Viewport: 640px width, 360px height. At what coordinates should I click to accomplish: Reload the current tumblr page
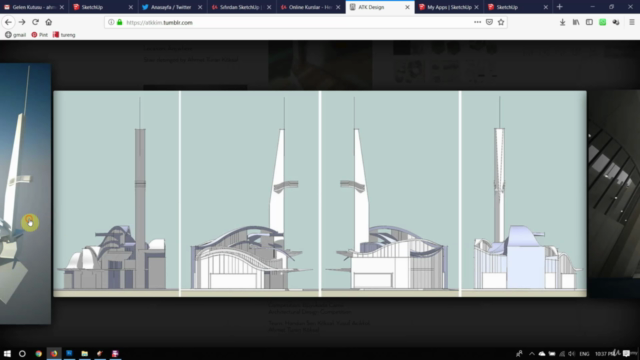35,22
